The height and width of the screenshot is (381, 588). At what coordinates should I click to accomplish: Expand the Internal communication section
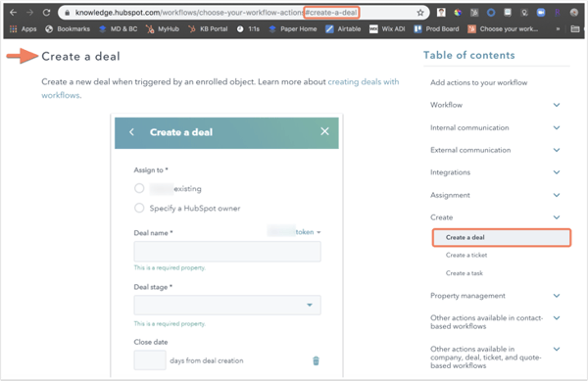557,127
